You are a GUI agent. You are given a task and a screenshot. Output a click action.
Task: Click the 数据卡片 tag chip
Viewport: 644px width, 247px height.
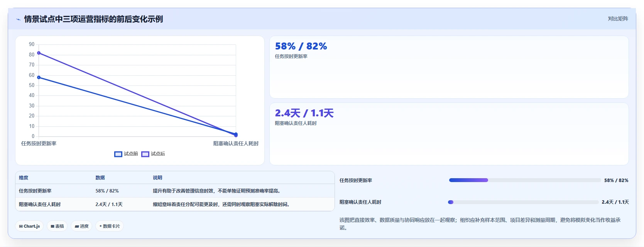(x=110, y=226)
